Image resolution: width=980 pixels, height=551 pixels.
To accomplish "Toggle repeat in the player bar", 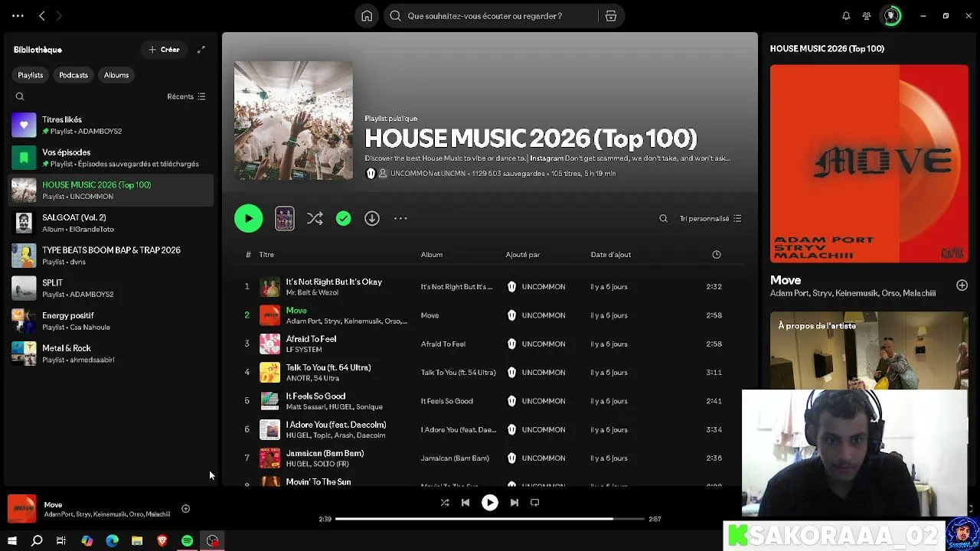I will click(x=535, y=503).
